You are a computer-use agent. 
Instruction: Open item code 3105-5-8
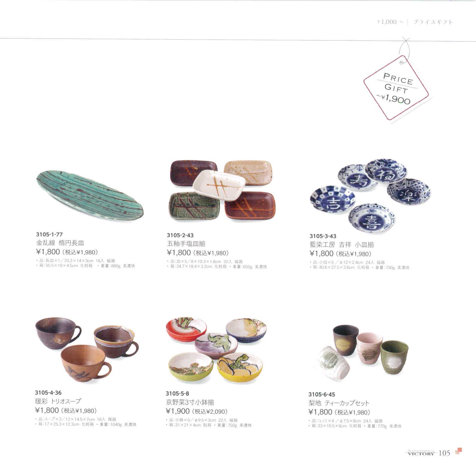coord(177,394)
